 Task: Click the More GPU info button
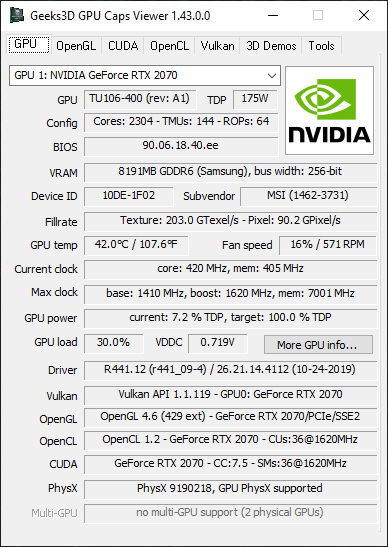pyautogui.click(x=318, y=345)
